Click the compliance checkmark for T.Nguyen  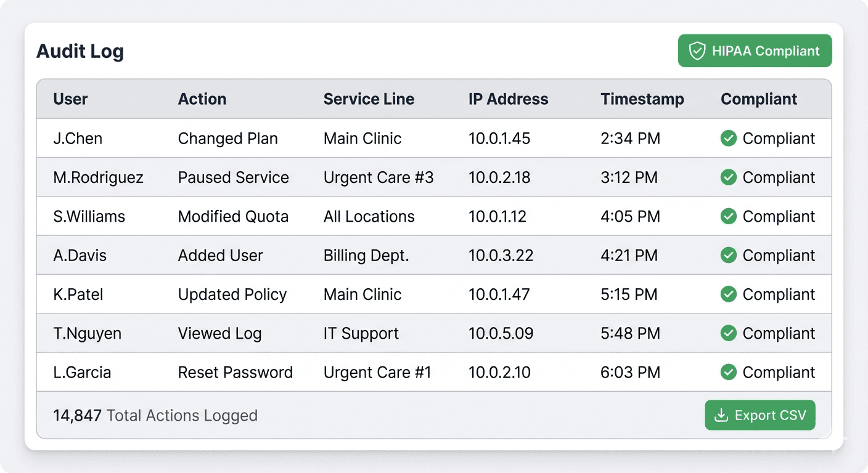point(729,333)
